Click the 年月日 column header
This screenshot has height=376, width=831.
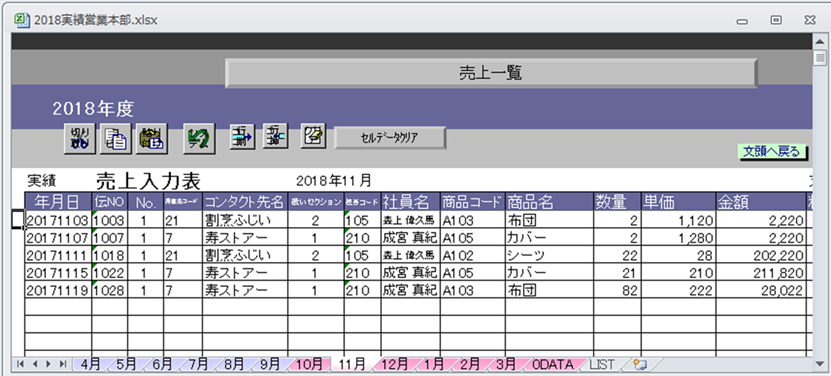pos(58,202)
